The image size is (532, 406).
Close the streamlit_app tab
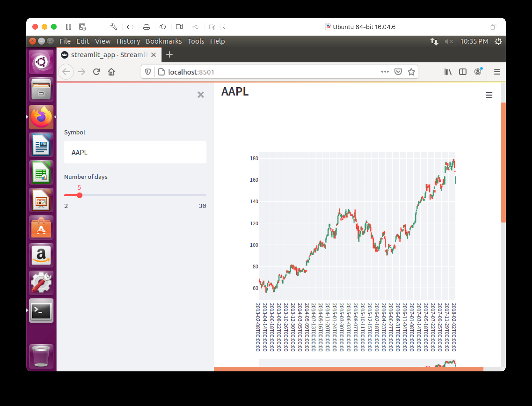click(x=153, y=55)
